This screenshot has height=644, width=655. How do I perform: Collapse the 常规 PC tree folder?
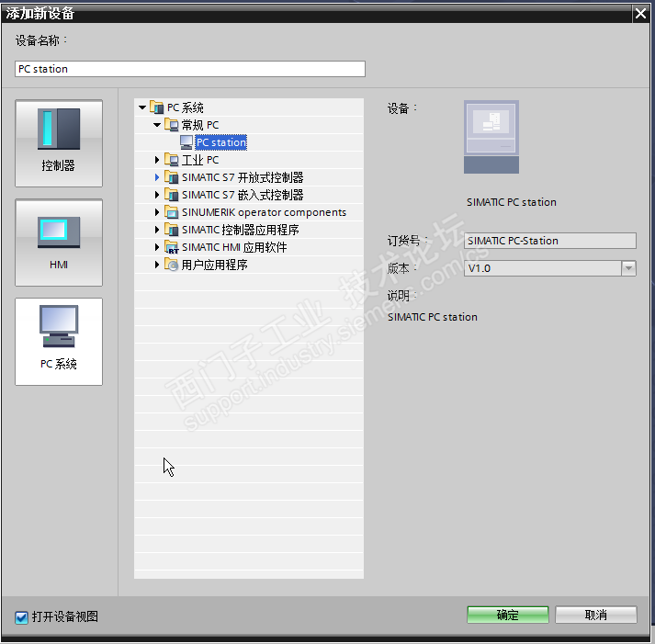157,125
